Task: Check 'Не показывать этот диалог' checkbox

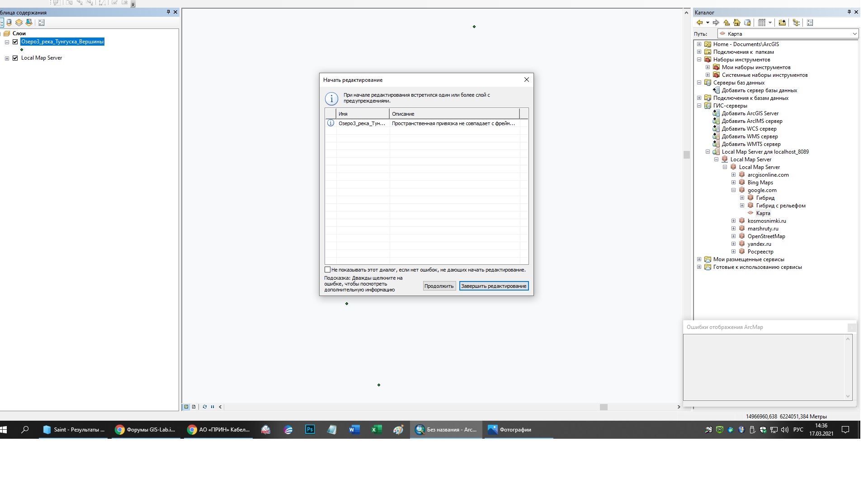Action: coord(328,270)
